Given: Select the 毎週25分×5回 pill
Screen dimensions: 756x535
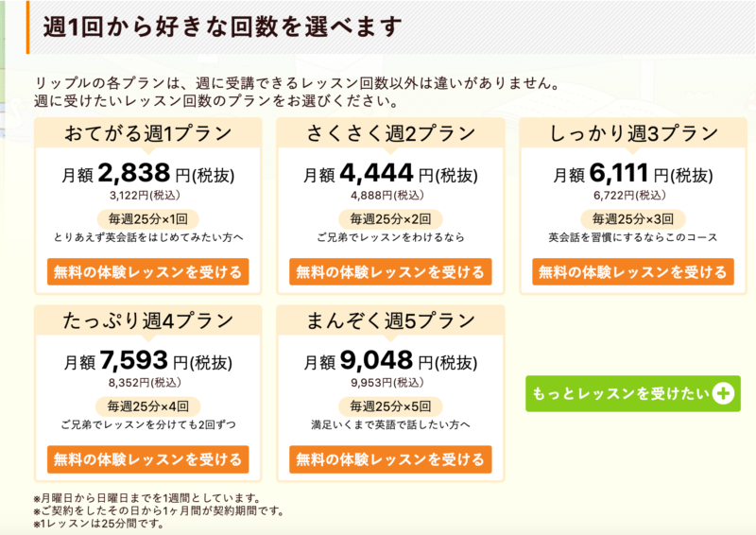Looking at the screenshot, I should tap(390, 406).
